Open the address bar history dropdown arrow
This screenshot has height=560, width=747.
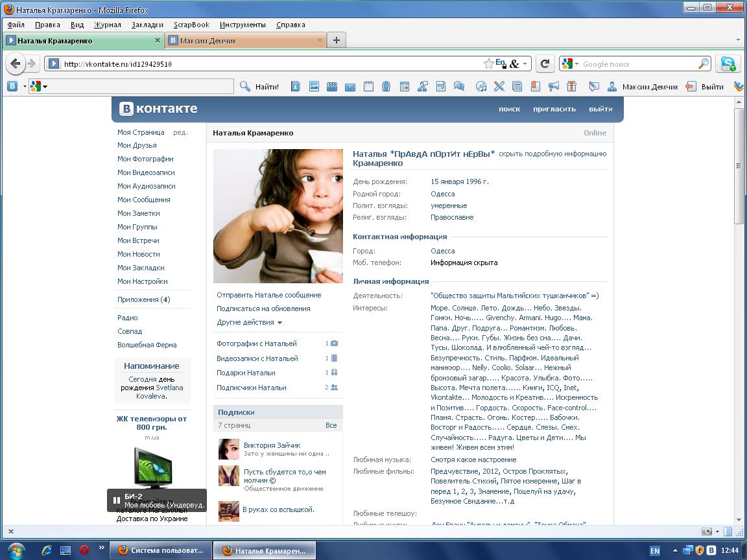525,64
